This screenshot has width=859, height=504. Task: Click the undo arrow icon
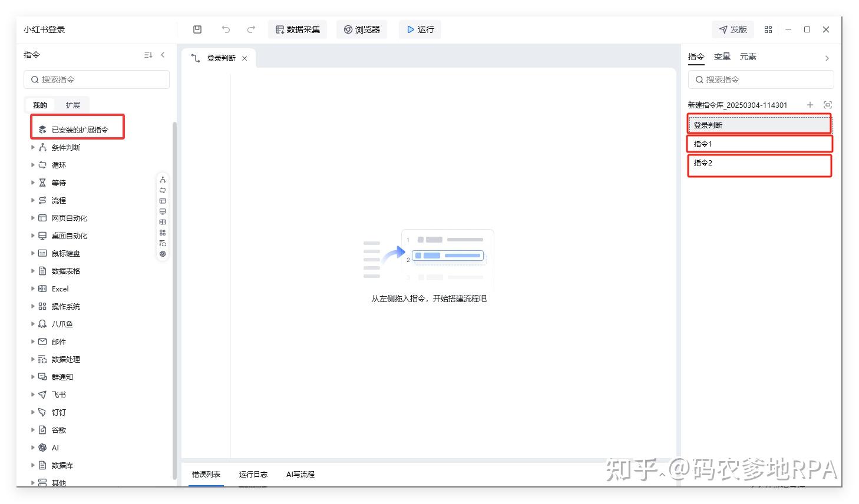tap(226, 29)
